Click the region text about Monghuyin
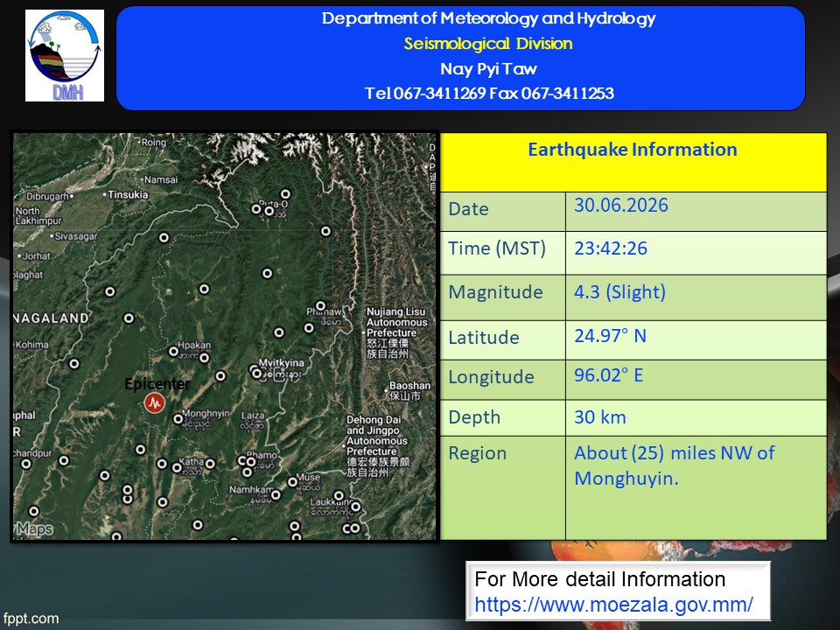This screenshot has width=840, height=630. (x=674, y=465)
